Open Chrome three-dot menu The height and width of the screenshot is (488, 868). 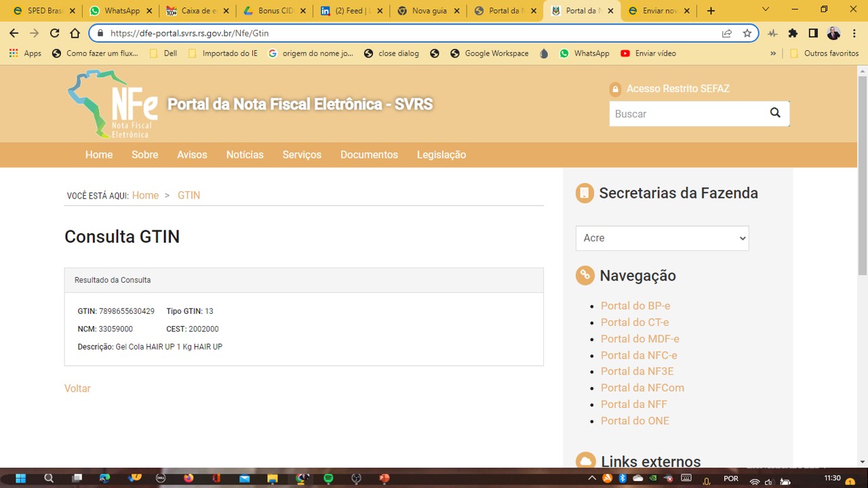click(854, 33)
